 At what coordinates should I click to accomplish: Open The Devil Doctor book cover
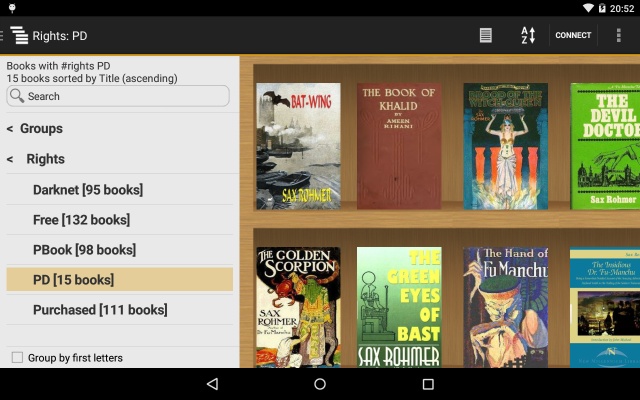click(x=605, y=146)
